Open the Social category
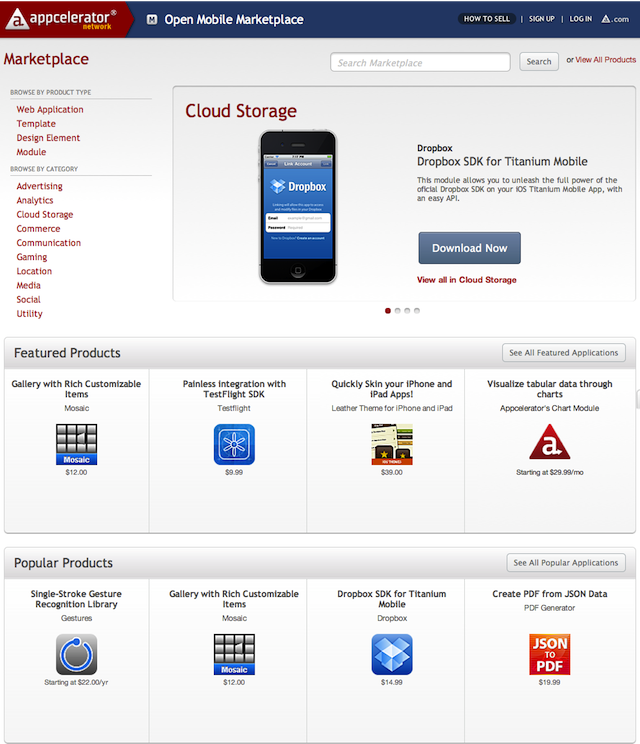Screen dimensions: 640x744 tap(28, 300)
